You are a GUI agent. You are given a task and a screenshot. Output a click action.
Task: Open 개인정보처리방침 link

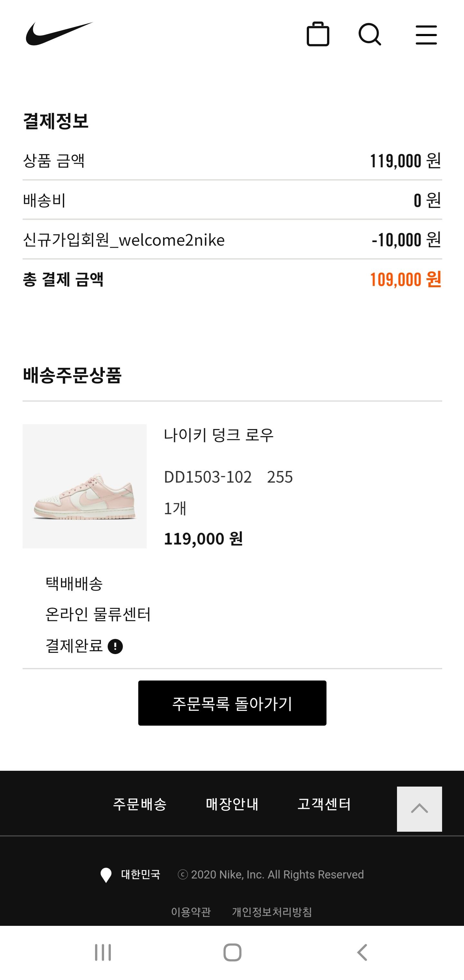click(272, 912)
